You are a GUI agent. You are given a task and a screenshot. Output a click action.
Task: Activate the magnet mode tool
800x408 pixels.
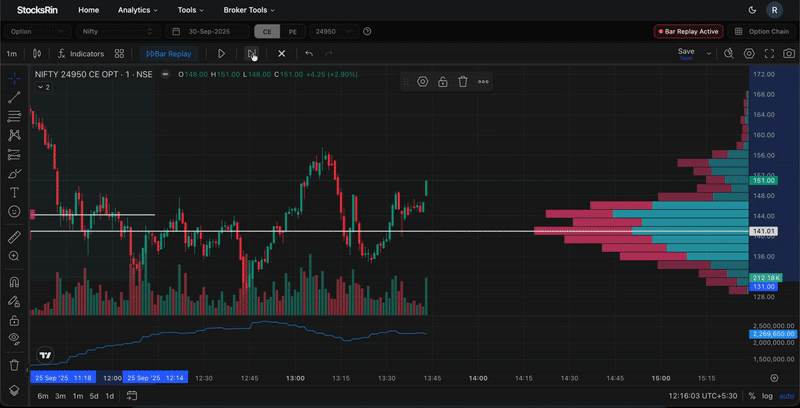click(14, 282)
